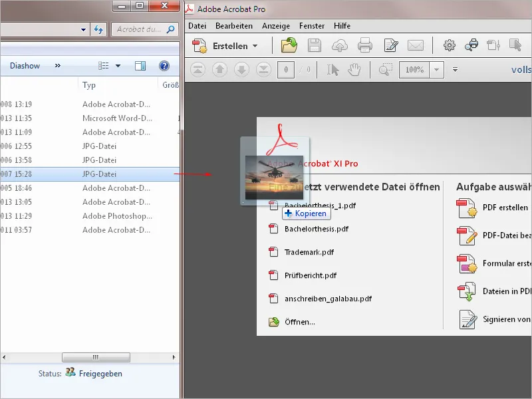Select the Hand pan tool
Screen dimensions: 532x399
[354, 70]
